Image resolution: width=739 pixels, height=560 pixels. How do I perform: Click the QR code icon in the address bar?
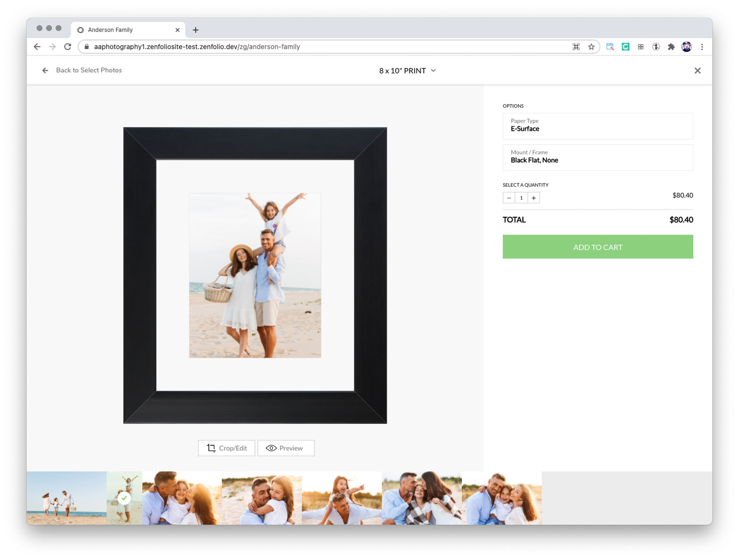pyautogui.click(x=576, y=46)
